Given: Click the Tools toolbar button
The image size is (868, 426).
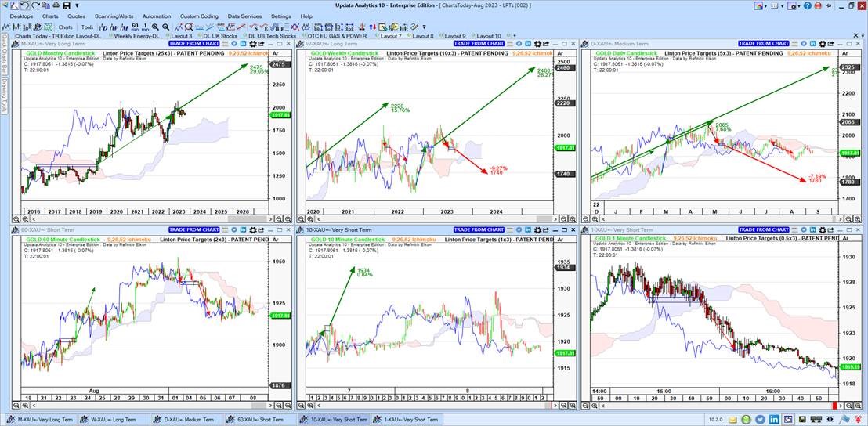Looking at the screenshot, I should click(88, 27).
